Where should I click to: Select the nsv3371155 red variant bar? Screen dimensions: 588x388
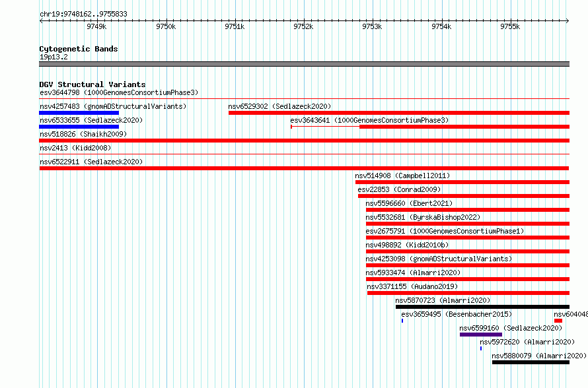coord(468,293)
